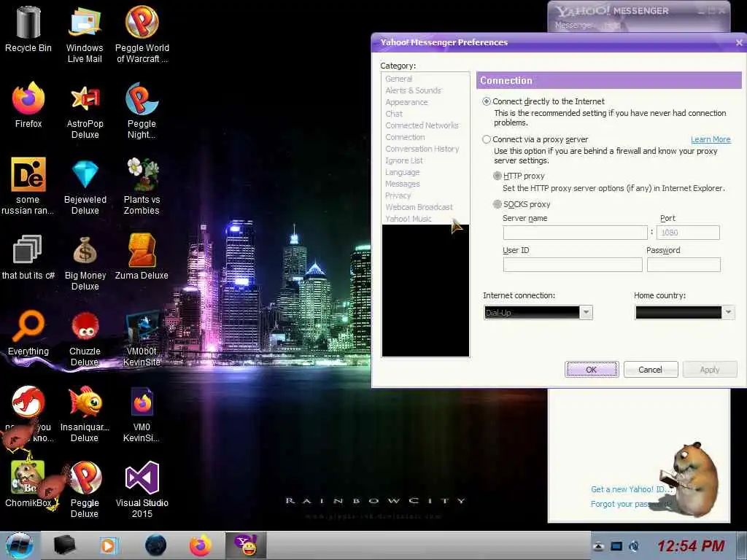The width and height of the screenshot is (747, 560).
Task: Open Peggle Nights desktop shortcut
Action: click(142, 111)
